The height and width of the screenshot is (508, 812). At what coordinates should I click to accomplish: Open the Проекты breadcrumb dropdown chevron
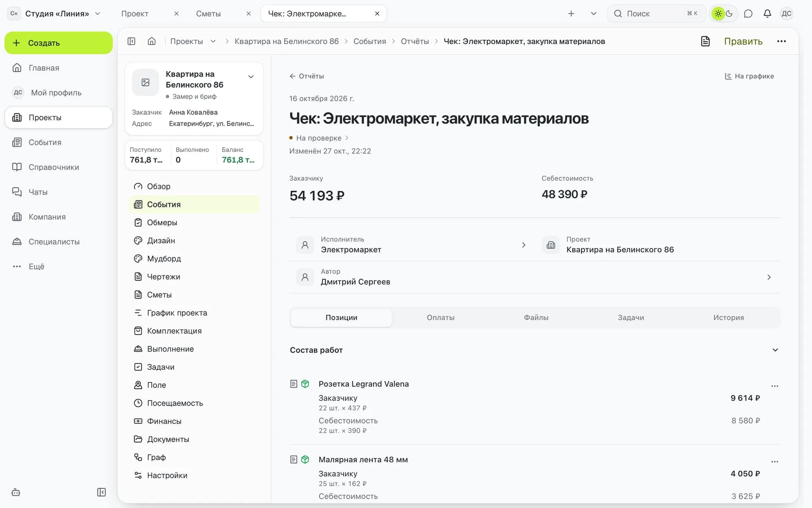click(213, 41)
